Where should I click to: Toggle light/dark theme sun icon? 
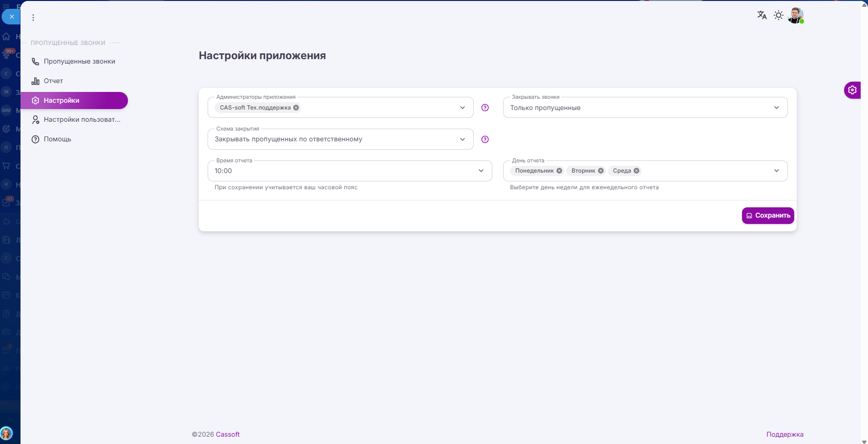click(779, 15)
